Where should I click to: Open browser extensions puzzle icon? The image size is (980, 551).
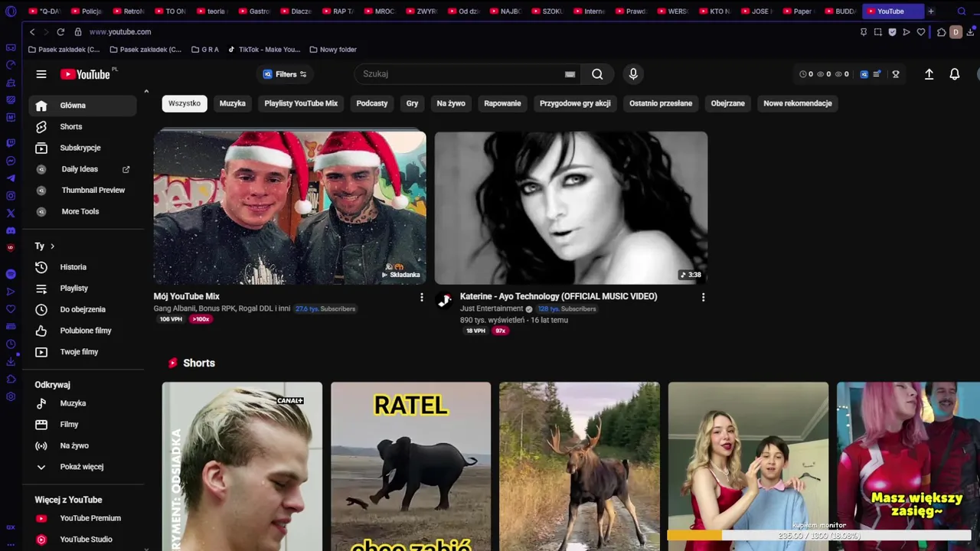[x=942, y=32]
